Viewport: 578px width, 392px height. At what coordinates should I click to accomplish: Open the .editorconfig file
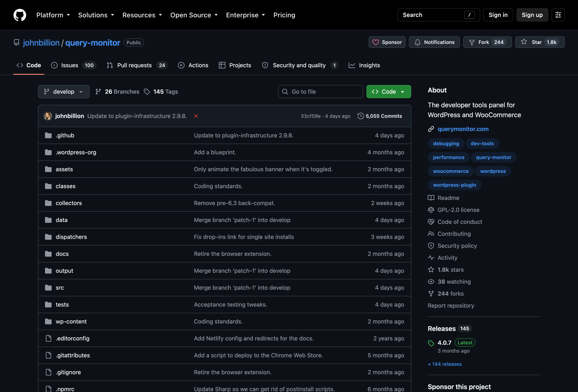[x=72, y=338]
